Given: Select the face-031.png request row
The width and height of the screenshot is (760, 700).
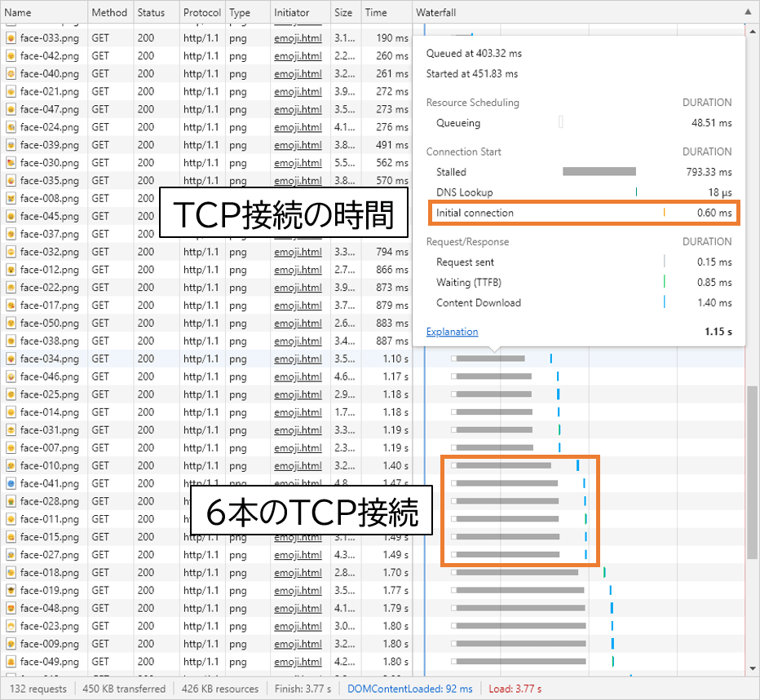Looking at the screenshot, I should tap(372, 430).
